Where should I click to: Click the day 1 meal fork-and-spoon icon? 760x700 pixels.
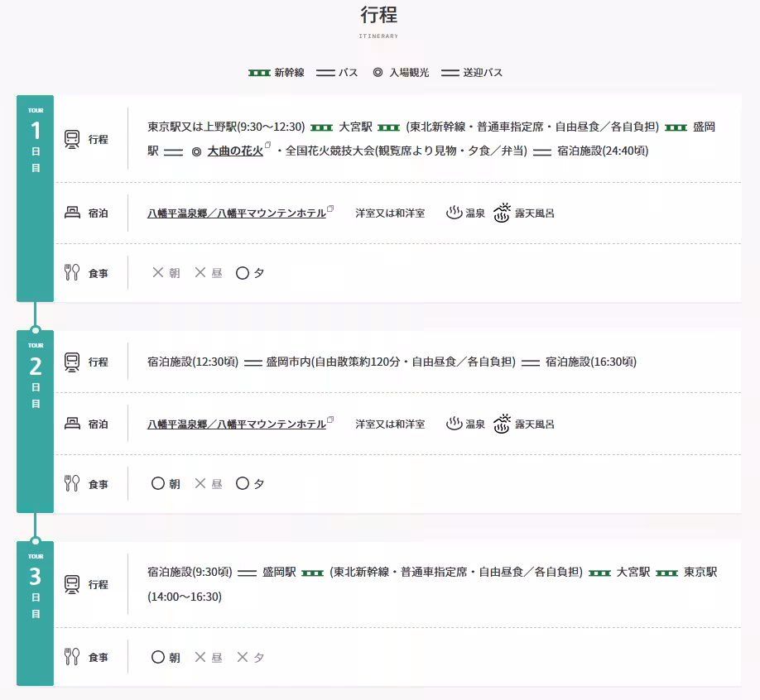point(72,272)
